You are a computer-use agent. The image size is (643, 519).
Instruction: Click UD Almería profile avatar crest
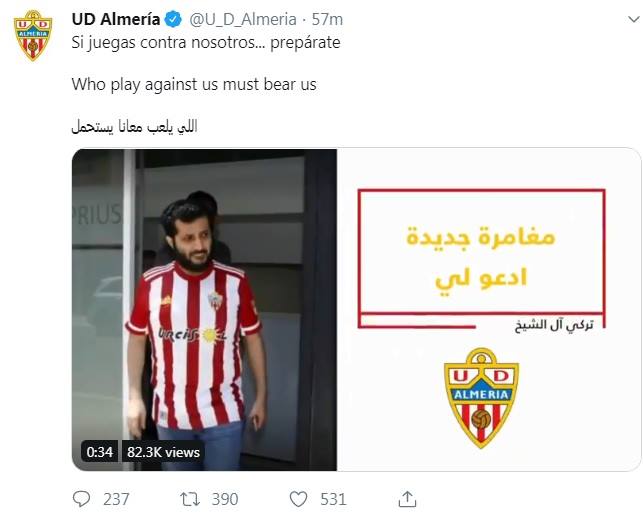[x=33, y=36]
